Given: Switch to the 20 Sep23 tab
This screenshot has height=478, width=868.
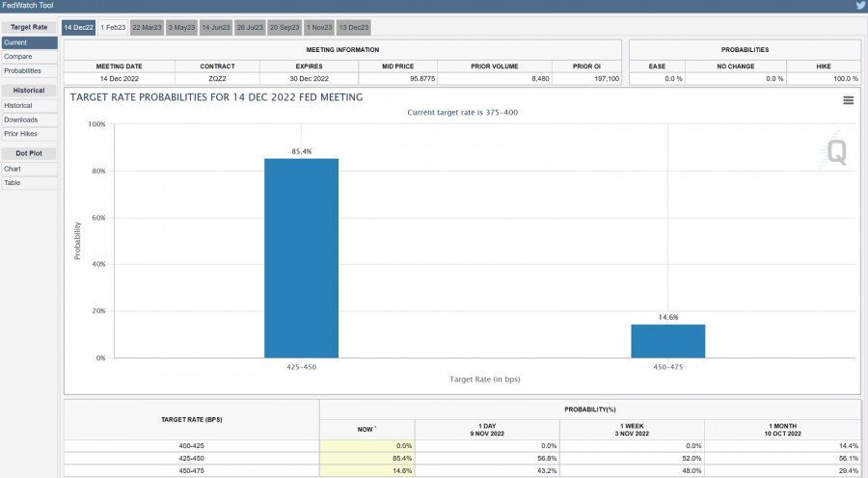Looking at the screenshot, I should point(285,28).
